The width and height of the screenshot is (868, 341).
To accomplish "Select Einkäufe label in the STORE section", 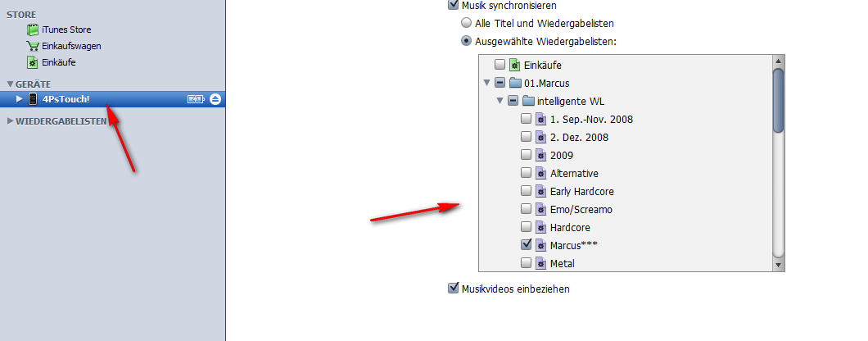I will (59, 62).
